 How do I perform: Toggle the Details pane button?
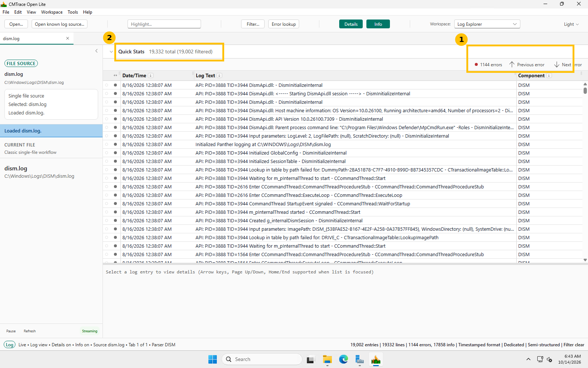351,24
